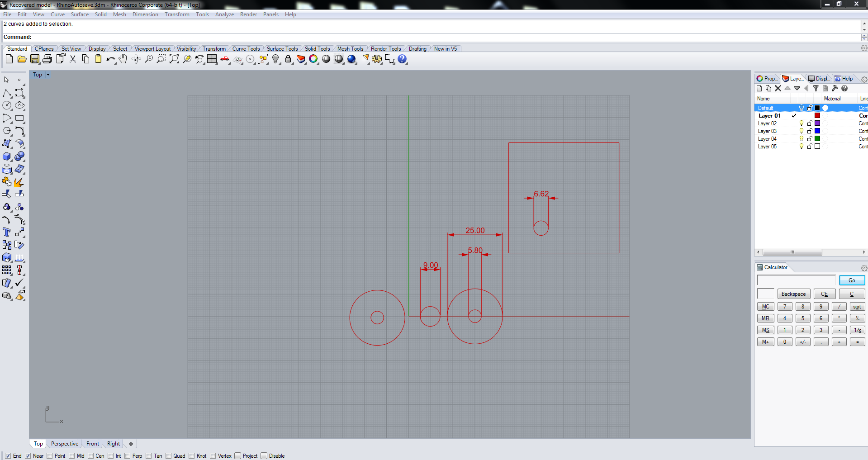Image resolution: width=868 pixels, height=460 pixels.
Task: Click the Paste clipboard icon
Action: (x=98, y=59)
